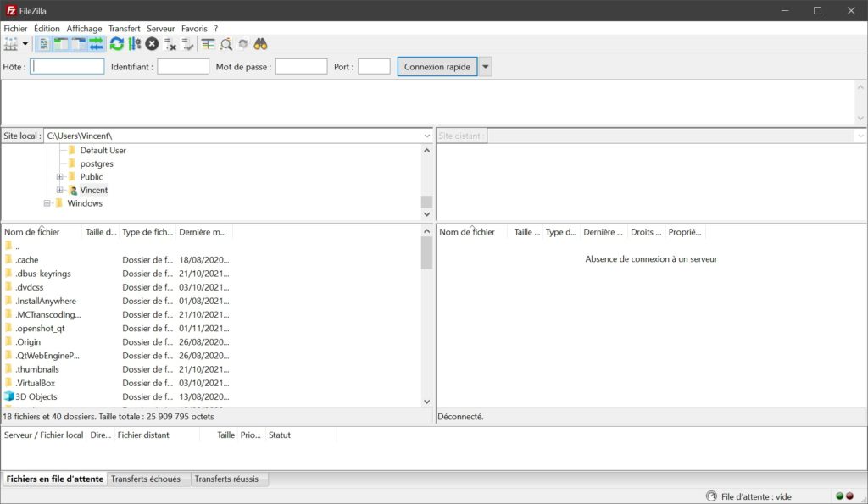Screen dimensions: 868x504
Task: Click the green activity LED in status bar
Action: click(x=839, y=496)
